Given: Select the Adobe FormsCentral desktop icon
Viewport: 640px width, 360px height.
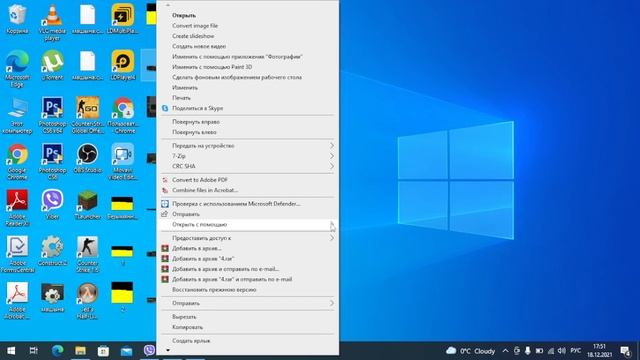Looking at the screenshot, I should pos(17,255).
